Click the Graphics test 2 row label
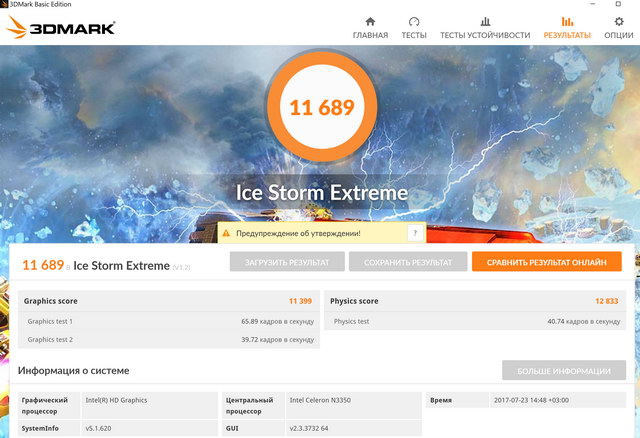 coord(50,339)
